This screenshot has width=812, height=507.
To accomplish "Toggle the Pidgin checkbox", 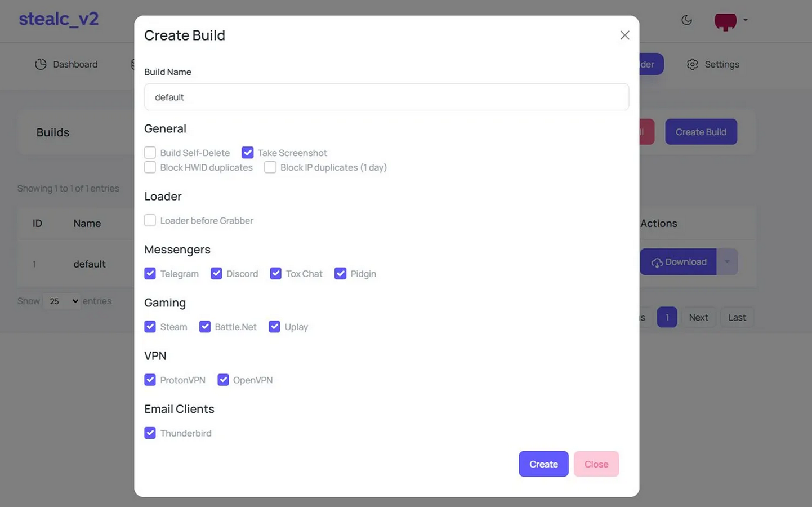I will click(340, 273).
